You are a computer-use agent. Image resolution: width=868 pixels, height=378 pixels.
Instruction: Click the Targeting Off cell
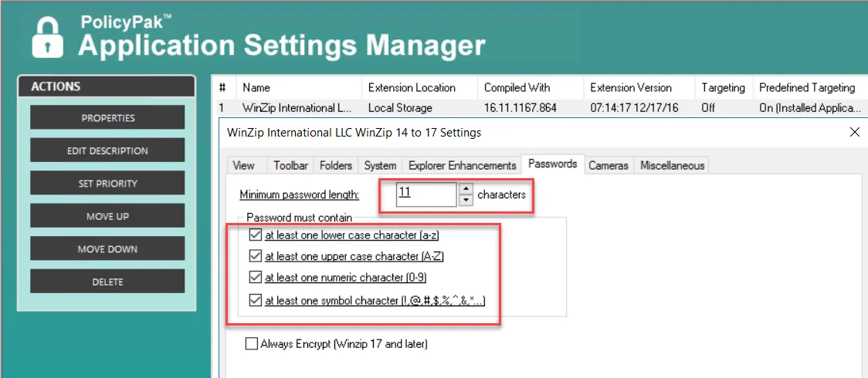click(x=708, y=108)
